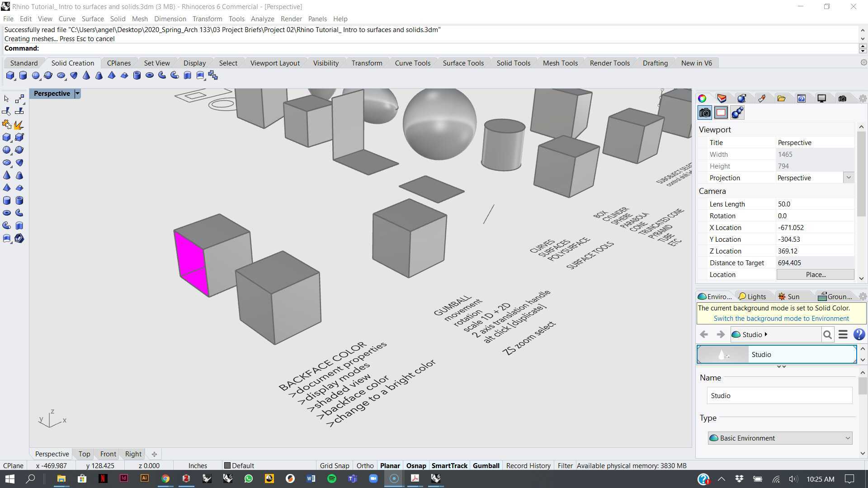868x488 pixels.
Task: Open the Projection dropdown in Viewport properties
Action: tap(849, 178)
